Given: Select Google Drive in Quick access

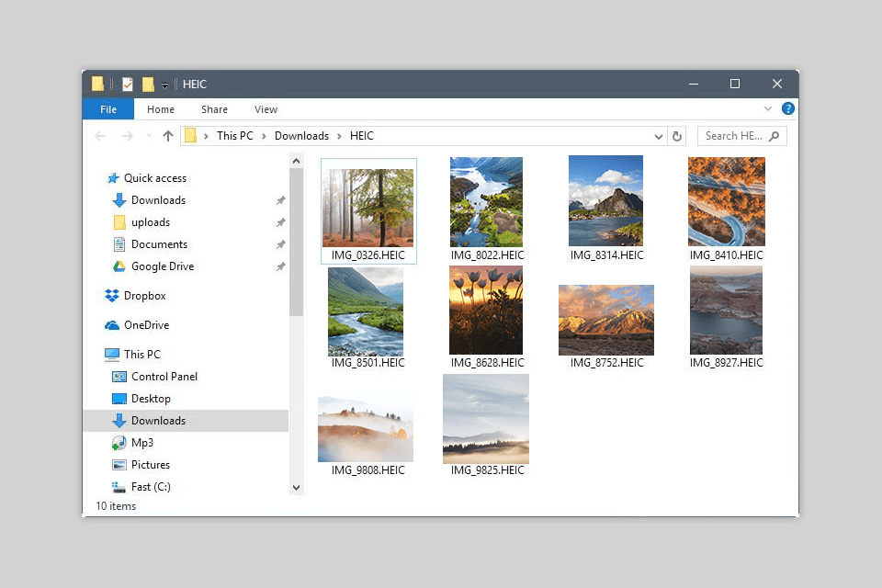Looking at the screenshot, I should (162, 266).
